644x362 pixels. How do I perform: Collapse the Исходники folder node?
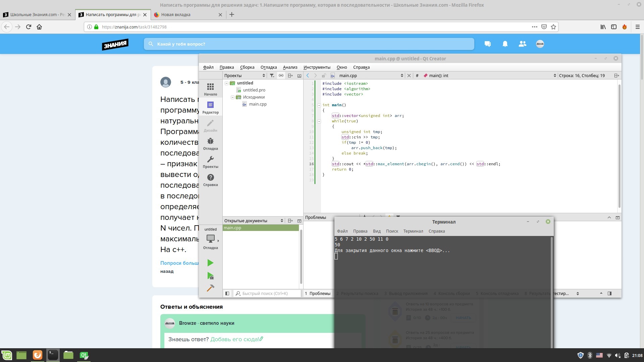[x=233, y=97]
